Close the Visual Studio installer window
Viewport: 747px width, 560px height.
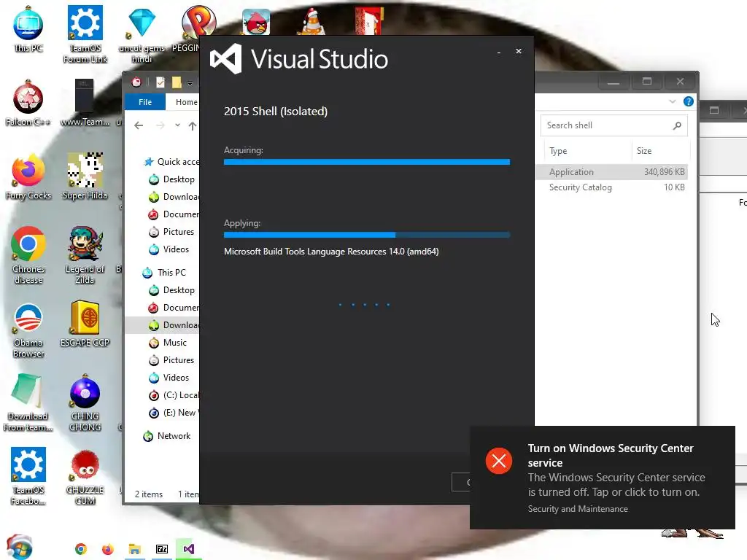point(519,51)
